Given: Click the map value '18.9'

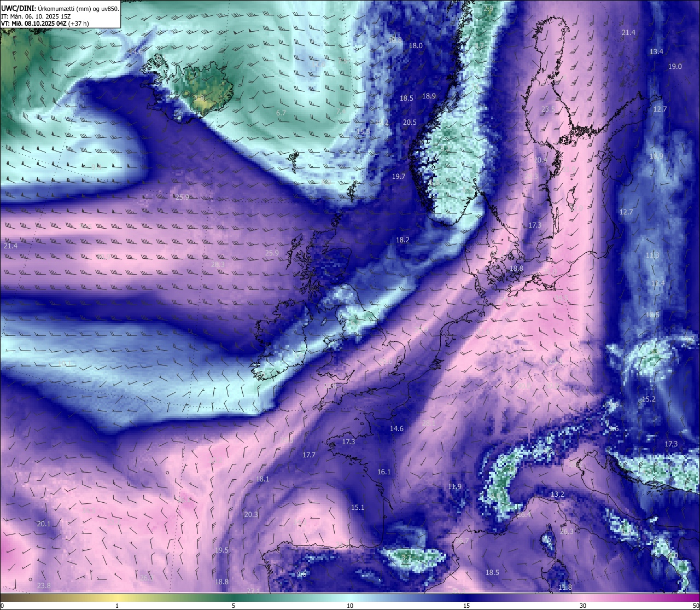Looking at the screenshot, I should pos(429,96).
